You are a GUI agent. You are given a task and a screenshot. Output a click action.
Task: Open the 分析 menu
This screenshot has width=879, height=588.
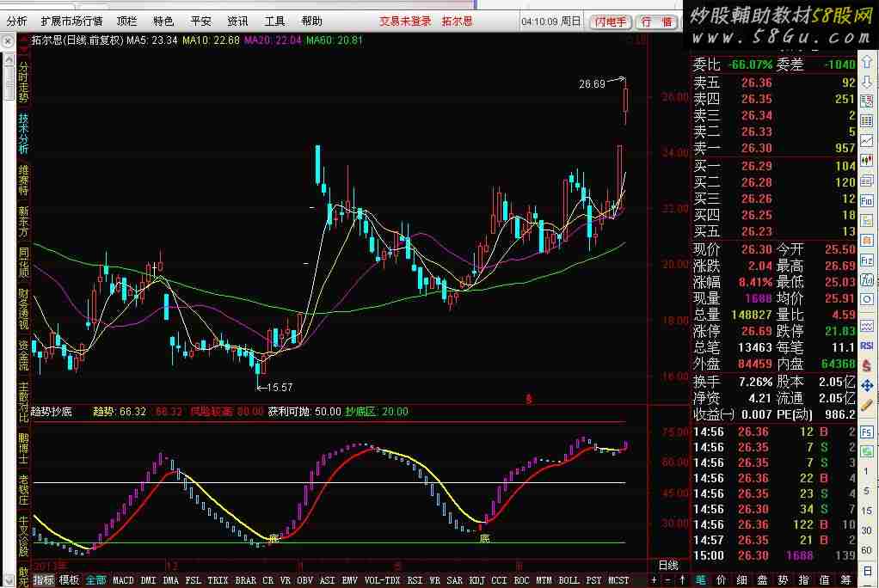16,21
